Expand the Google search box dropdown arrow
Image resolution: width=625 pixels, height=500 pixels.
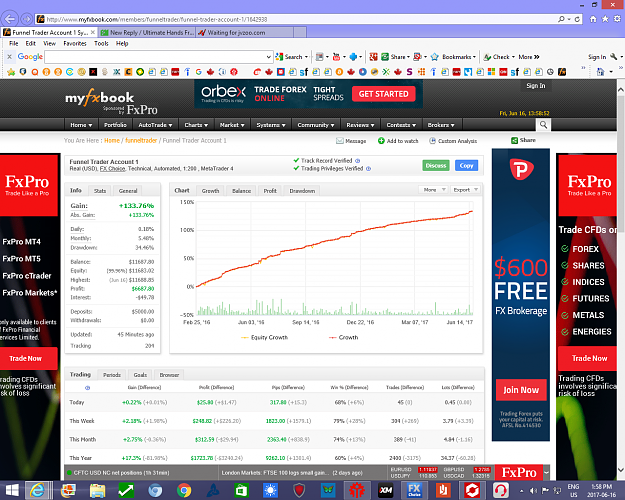click(x=268, y=57)
